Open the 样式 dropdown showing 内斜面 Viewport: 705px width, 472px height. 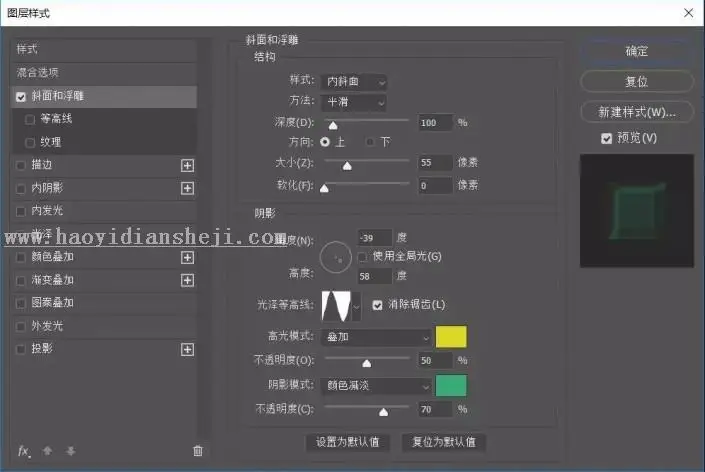click(x=354, y=82)
